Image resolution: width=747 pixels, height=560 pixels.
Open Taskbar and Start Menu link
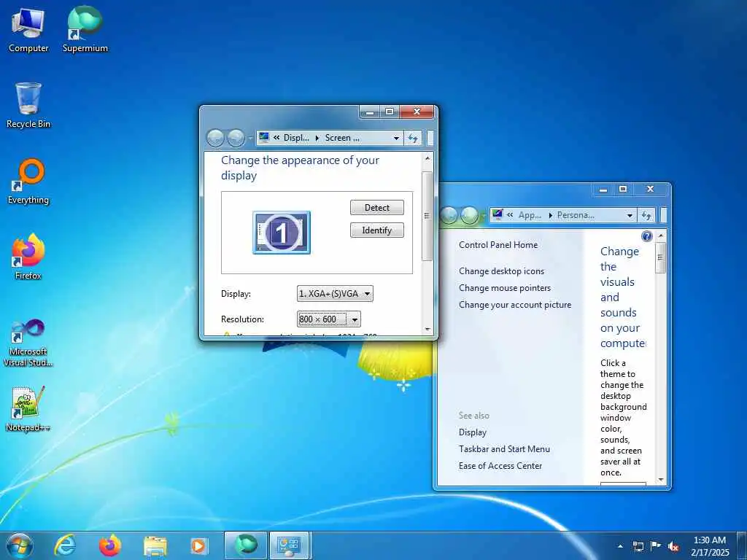coord(504,449)
